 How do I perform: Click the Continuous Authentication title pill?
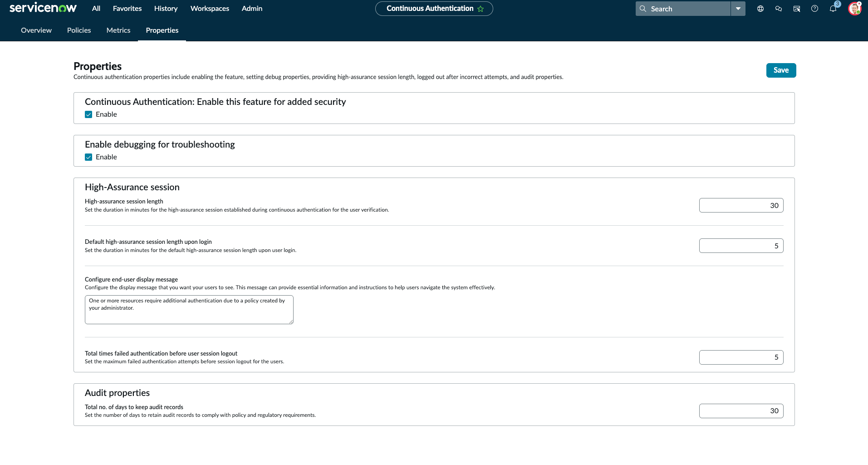pyautogui.click(x=434, y=9)
